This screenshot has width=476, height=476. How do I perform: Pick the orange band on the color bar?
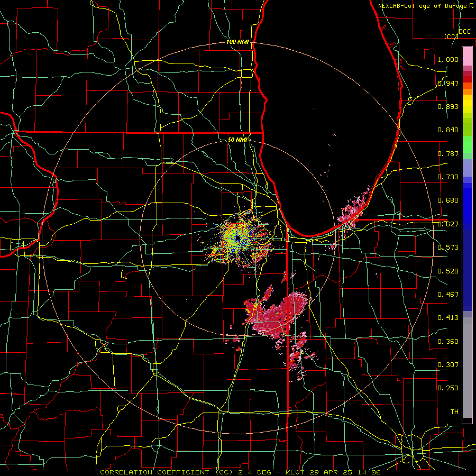[x=467, y=91]
